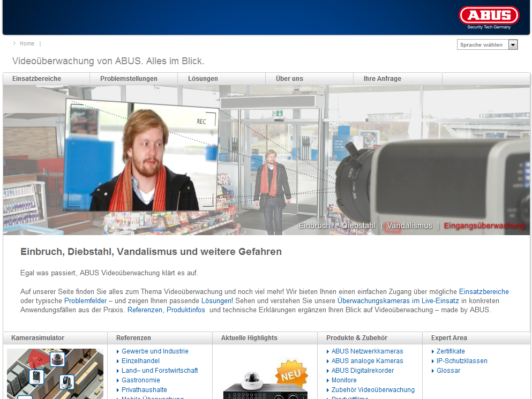Open the IP-Schutzklassen link
This screenshot has height=399, width=532.
coord(462,361)
